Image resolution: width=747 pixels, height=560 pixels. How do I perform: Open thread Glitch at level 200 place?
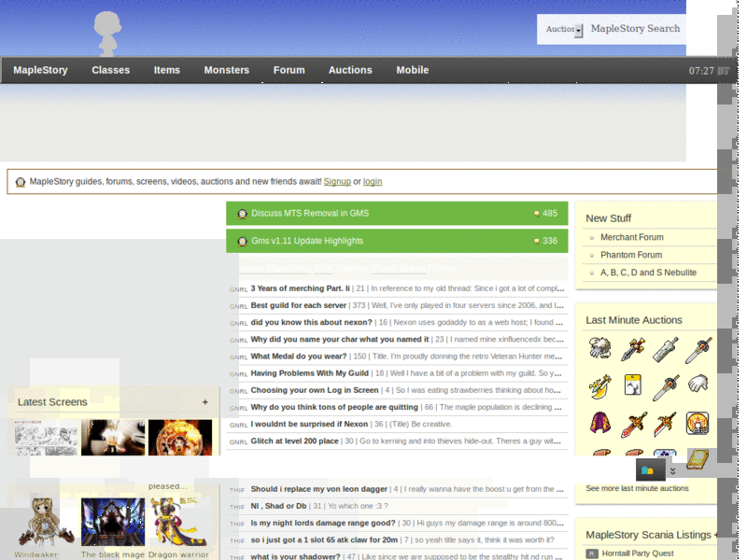[x=294, y=441]
